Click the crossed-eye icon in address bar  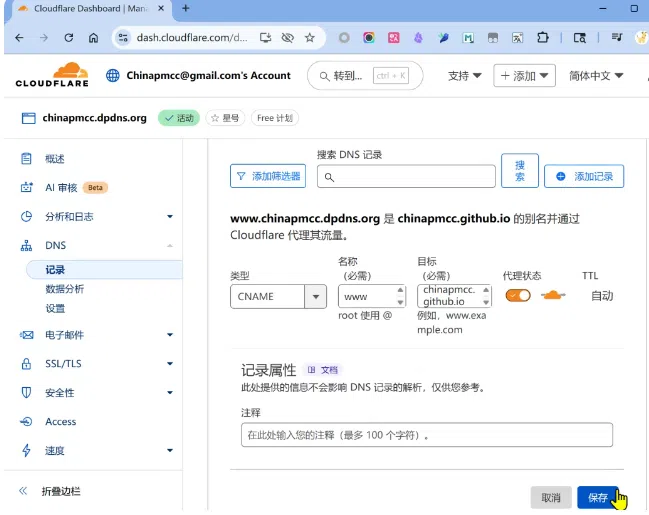(288, 38)
